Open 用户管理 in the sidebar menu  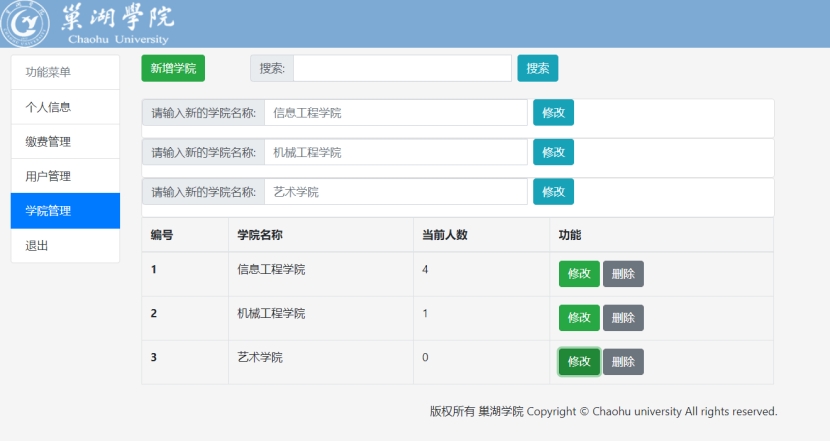(65, 176)
